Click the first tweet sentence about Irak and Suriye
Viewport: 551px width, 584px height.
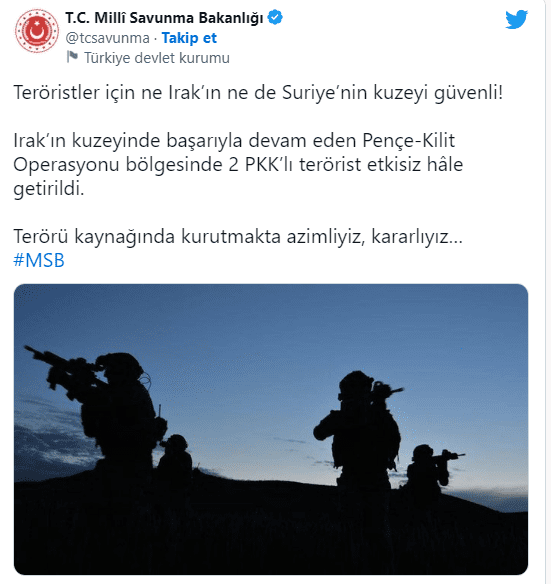258,93
